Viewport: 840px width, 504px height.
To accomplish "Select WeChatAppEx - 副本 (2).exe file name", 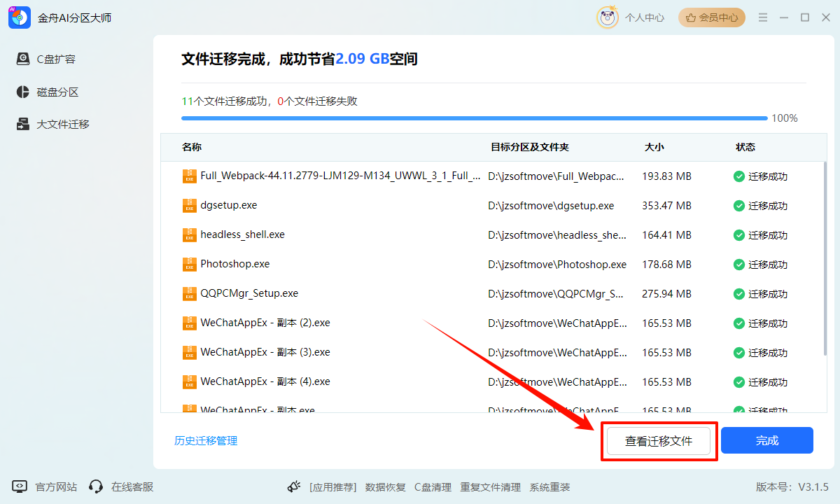I will tap(265, 323).
